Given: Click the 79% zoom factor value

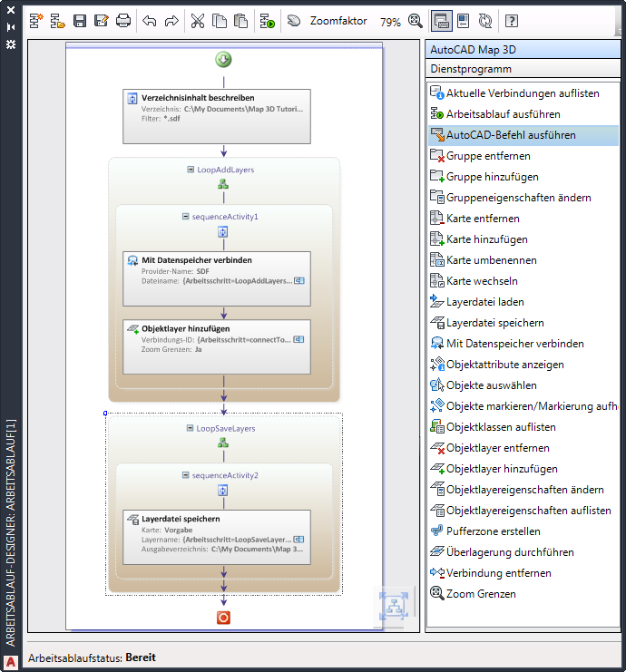Looking at the screenshot, I should [x=390, y=22].
